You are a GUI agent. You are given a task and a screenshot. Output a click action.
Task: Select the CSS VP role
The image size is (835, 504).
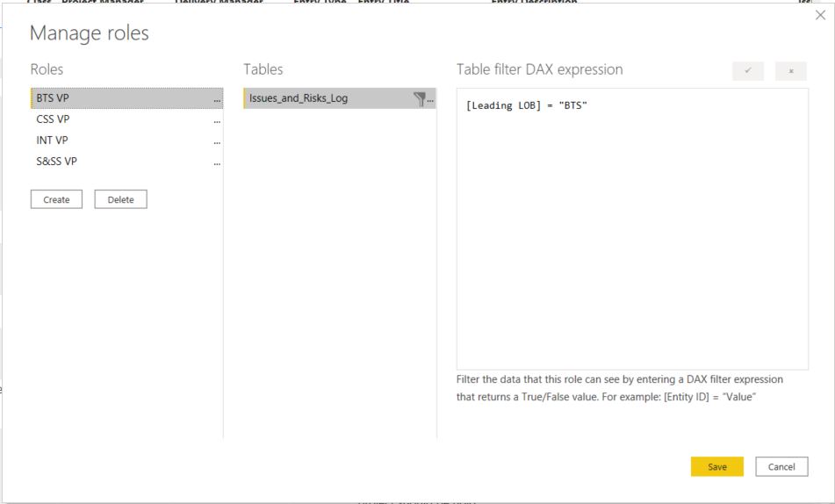[x=126, y=119]
